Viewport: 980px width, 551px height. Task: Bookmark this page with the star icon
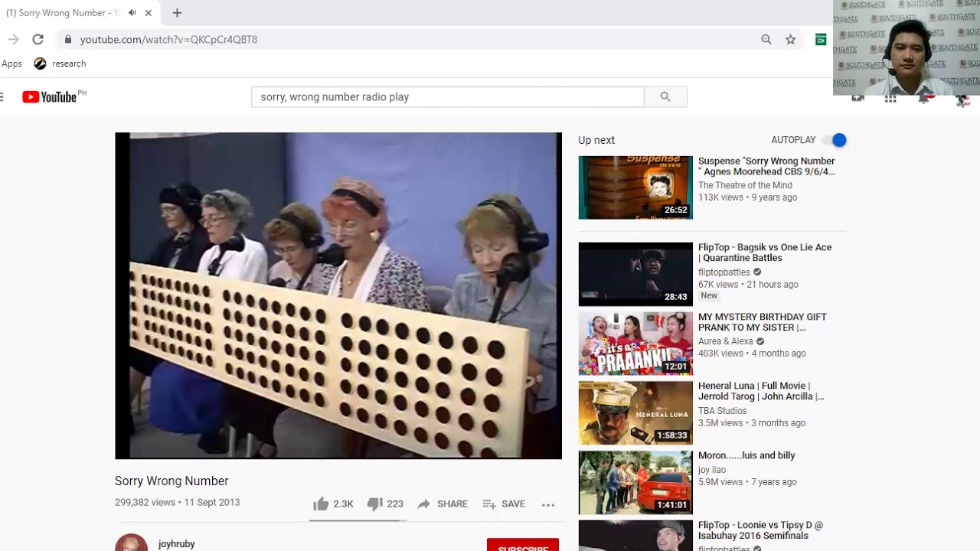pos(790,39)
